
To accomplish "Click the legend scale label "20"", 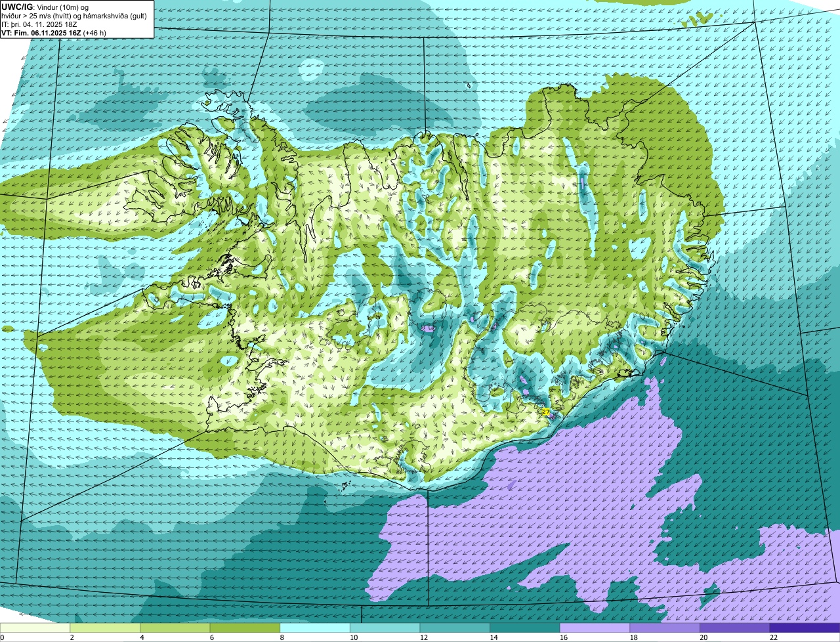I will click(x=703, y=637).
